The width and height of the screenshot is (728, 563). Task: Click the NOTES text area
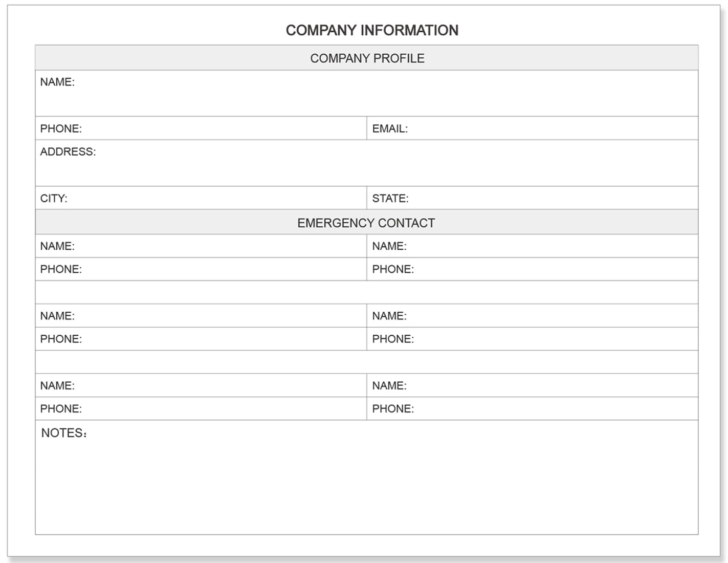[x=366, y=478]
